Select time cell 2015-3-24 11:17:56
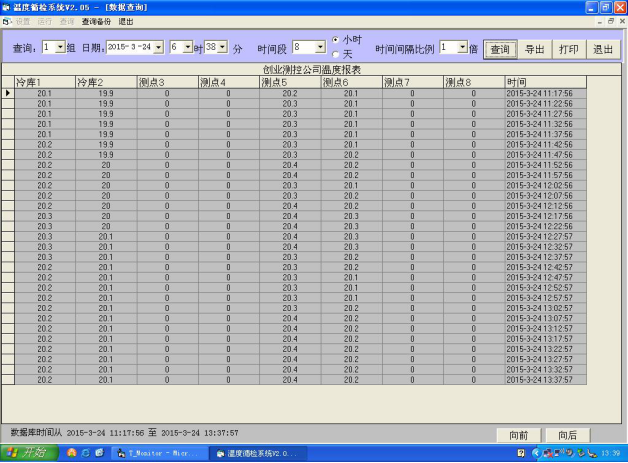The width and height of the screenshot is (628, 463). [545, 93]
